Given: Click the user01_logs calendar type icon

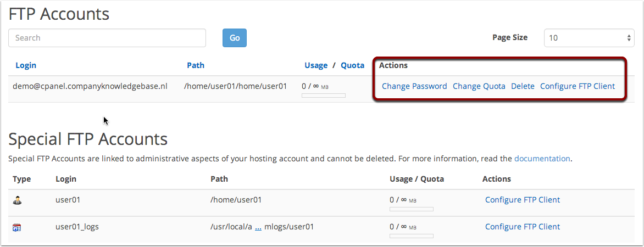Looking at the screenshot, I should [x=16, y=227].
